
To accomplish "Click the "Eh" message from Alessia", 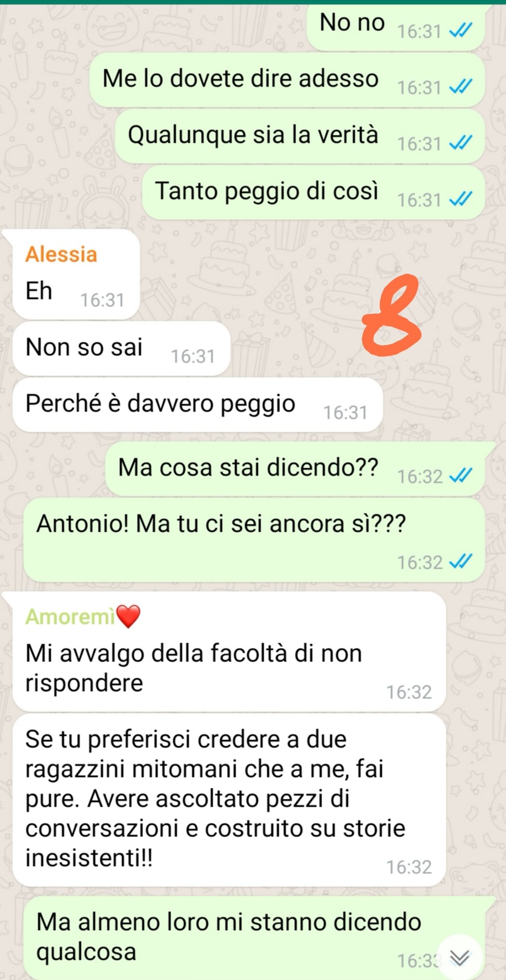I will [76, 275].
